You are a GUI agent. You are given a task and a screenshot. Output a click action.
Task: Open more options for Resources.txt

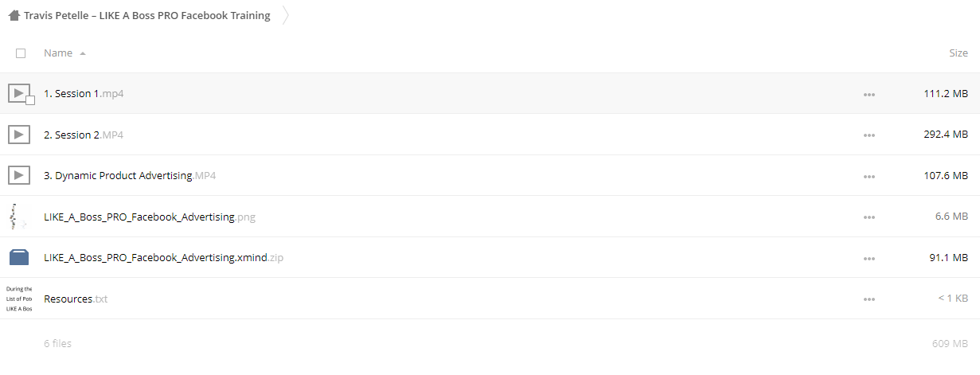pos(869,299)
